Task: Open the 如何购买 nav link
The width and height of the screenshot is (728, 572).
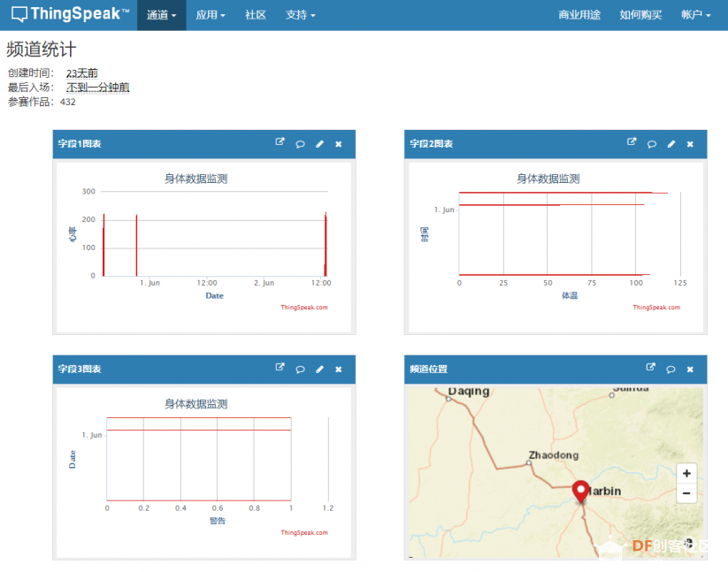Action: (640, 15)
